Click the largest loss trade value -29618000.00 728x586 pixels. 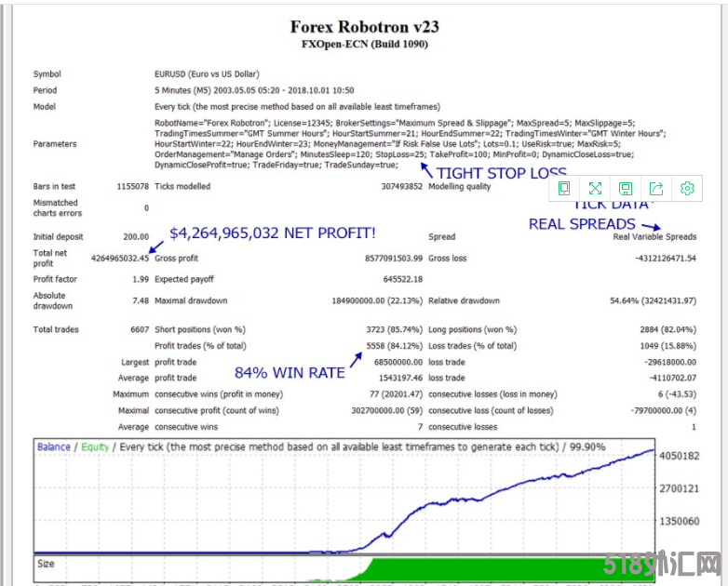point(670,362)
